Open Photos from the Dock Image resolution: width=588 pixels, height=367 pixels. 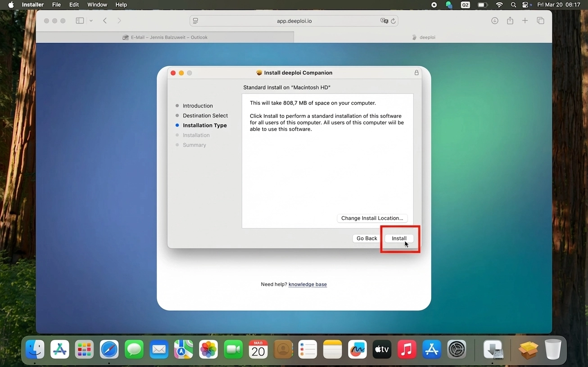tap(208, 349)
